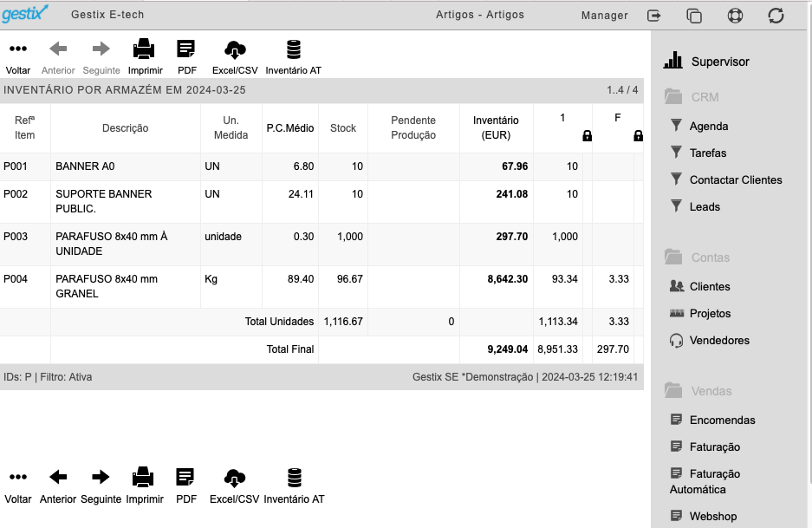Click the SUPORTE BANNER PUBLIC. description

pos(104,201)
